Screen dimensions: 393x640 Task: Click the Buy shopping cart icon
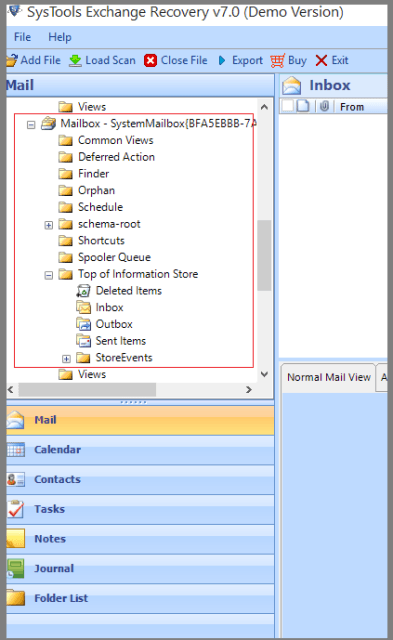[x=277, y=60]
